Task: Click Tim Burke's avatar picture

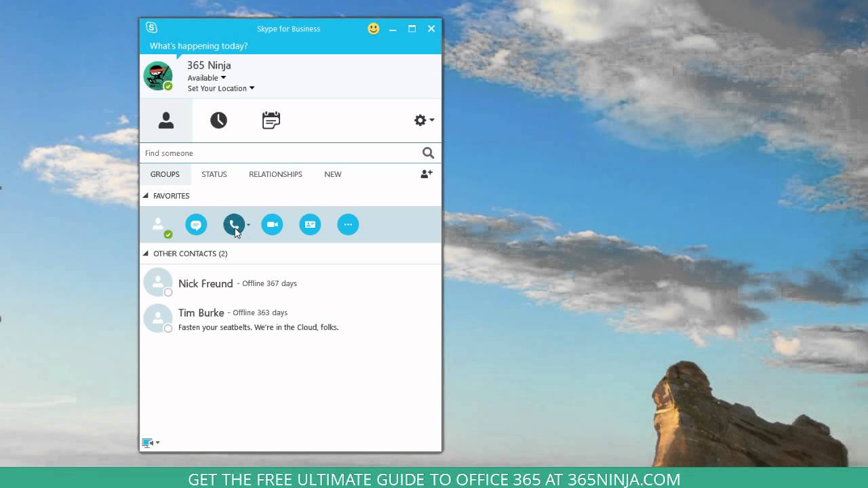Action: 158,318
